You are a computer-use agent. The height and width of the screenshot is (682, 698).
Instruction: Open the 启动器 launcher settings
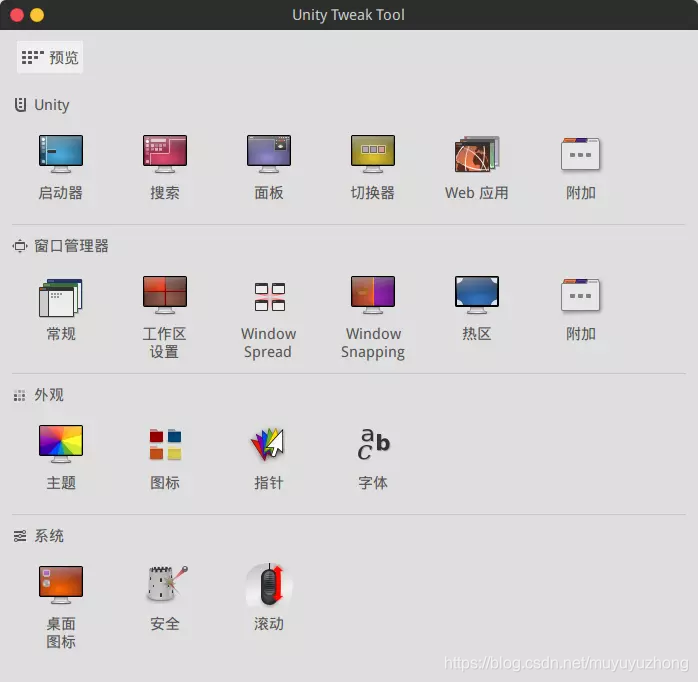[x=61, y=167]
